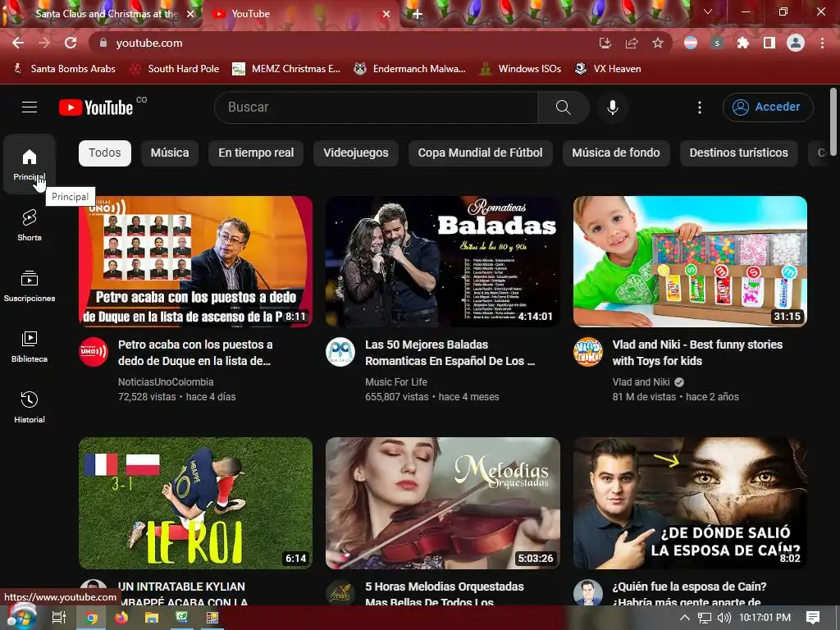Image resolution: width=840 pixels, height=630 pixels.
Task: Reload the page with the refresh icon
Action: [x=71, y=43]
